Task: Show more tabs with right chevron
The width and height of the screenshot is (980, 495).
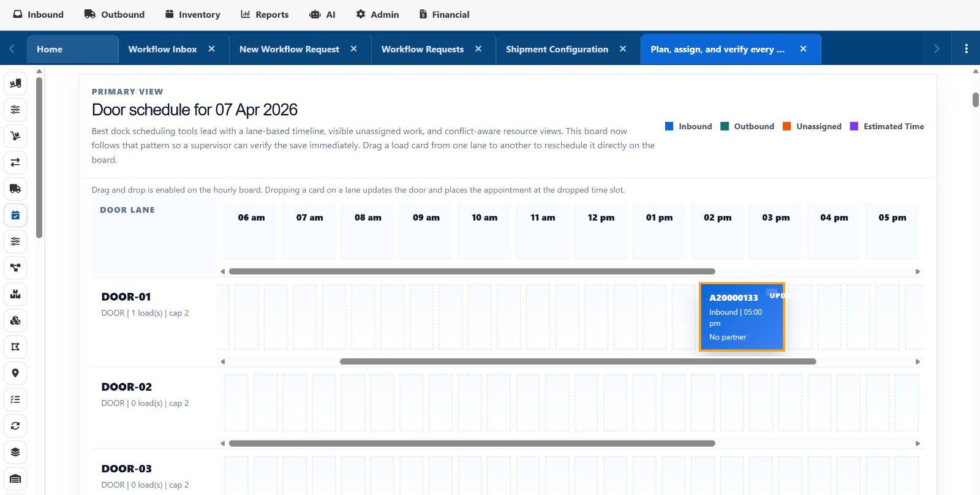Action: [x=937, y=49]
